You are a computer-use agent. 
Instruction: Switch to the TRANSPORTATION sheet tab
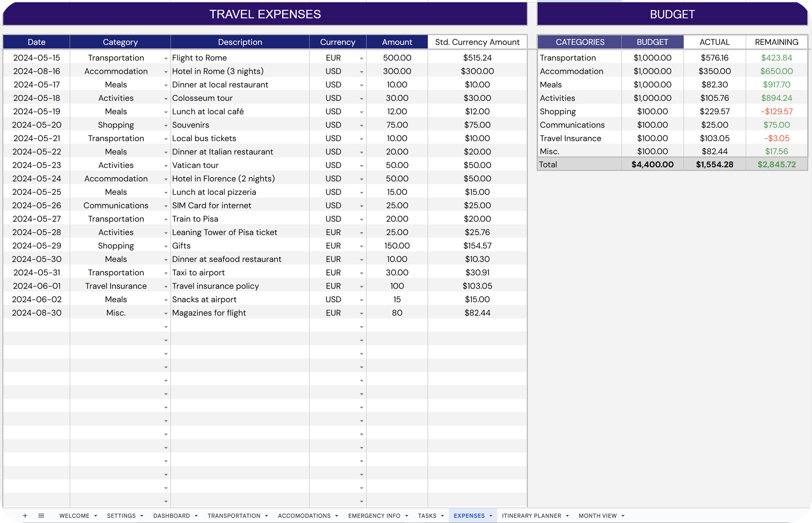pos(234,516)
